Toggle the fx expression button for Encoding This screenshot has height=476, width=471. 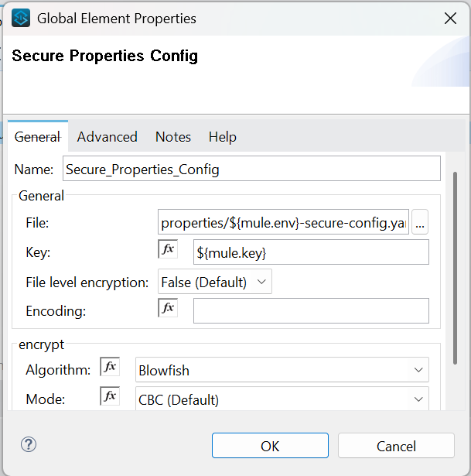point(168,308)
